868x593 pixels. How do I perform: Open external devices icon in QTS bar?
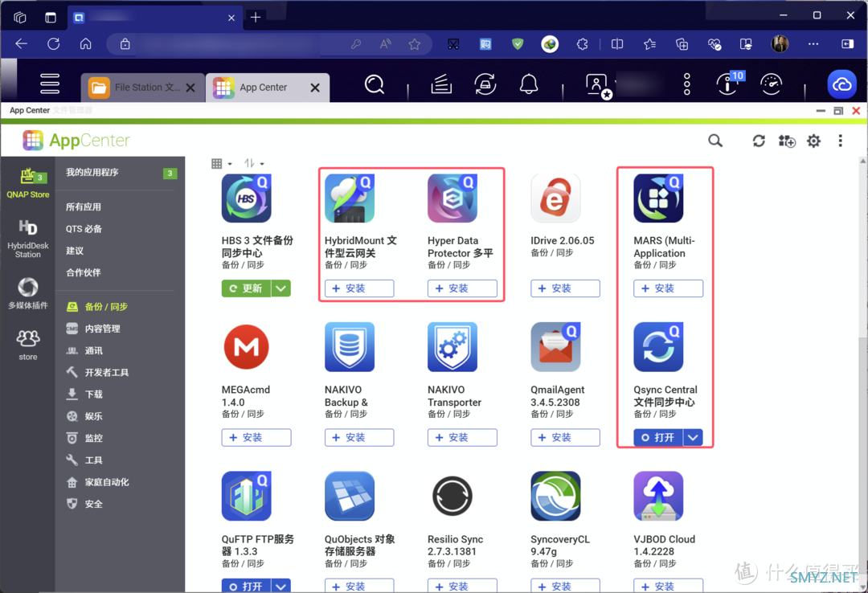[485, 84]
